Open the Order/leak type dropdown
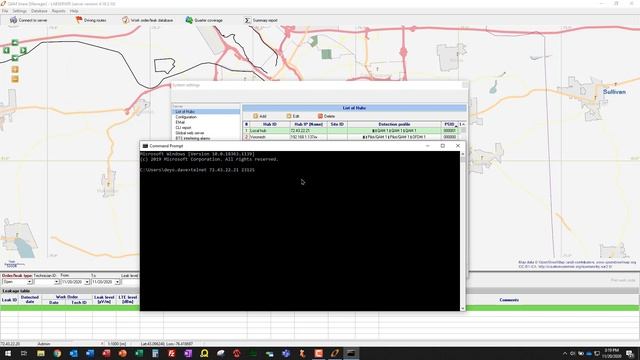This screenshot has height=360, width=640. click(29, 282)
